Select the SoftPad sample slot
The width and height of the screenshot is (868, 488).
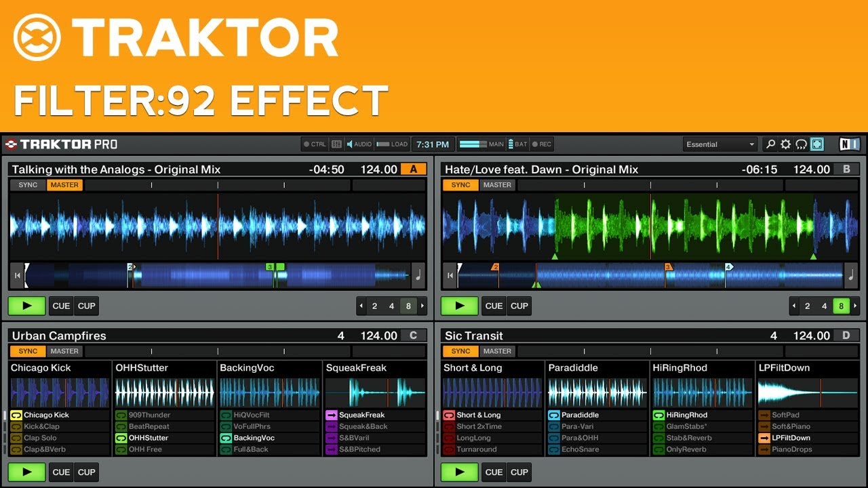pos(808,415)
